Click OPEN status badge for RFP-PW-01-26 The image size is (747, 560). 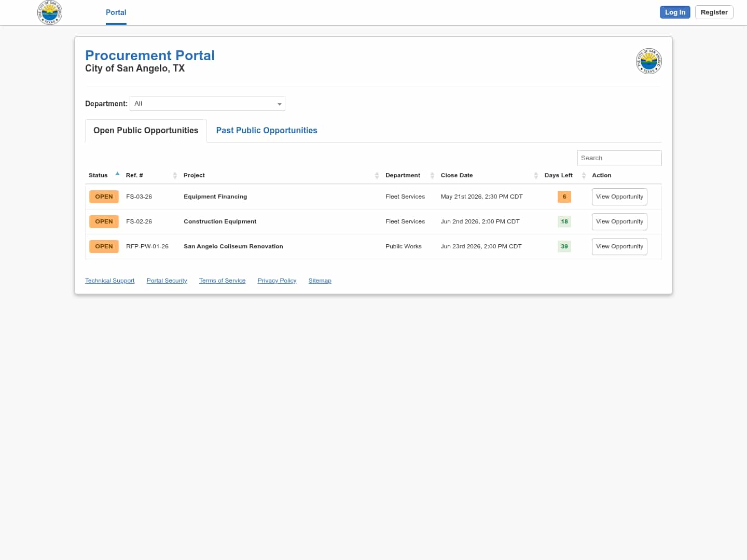(104, 246)
